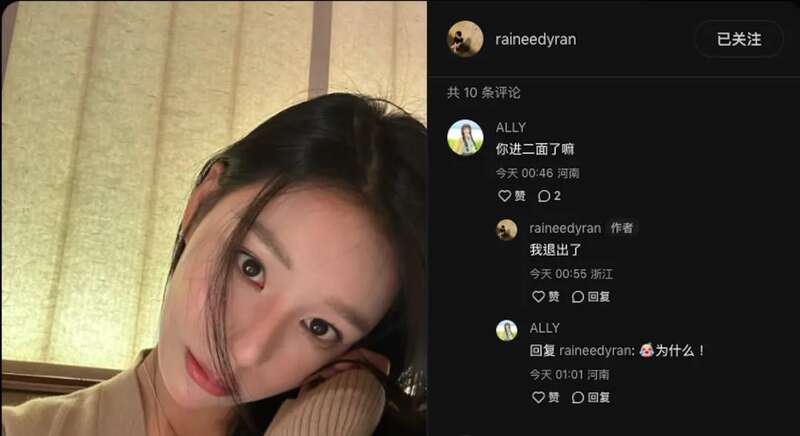Like ALLY's comment 你进二面了嘛

(x=511, y=196)
